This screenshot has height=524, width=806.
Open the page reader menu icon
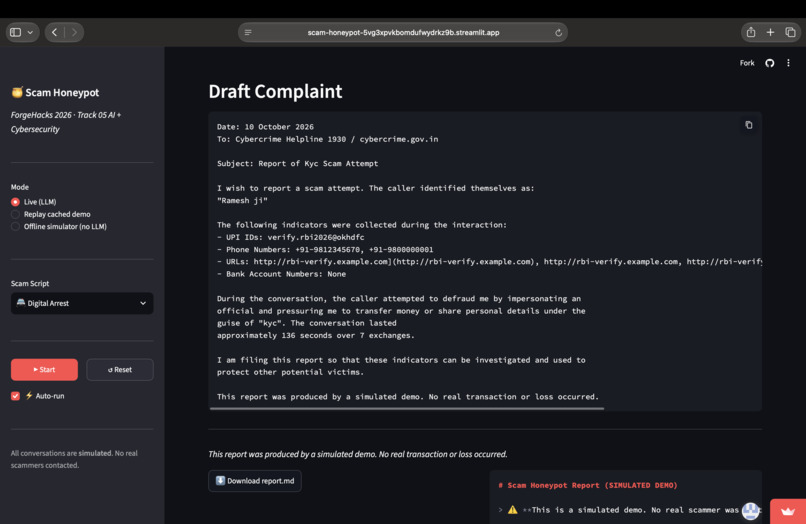(x=248, y=32)
